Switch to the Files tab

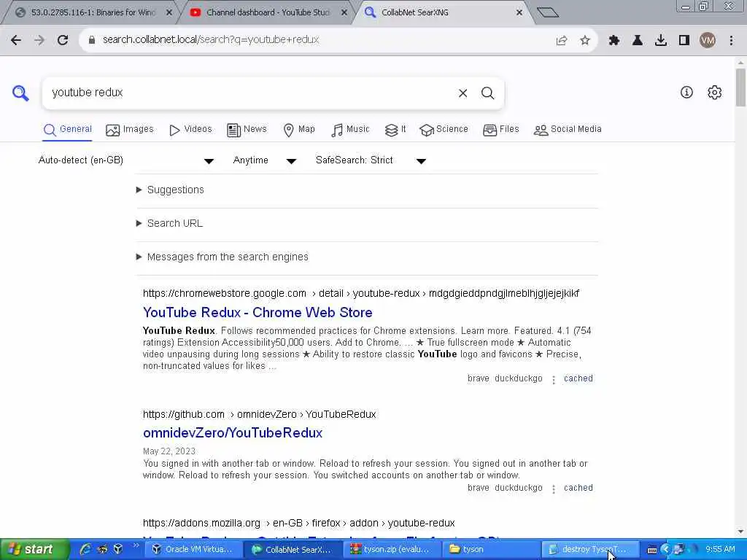tap(500, 130)
